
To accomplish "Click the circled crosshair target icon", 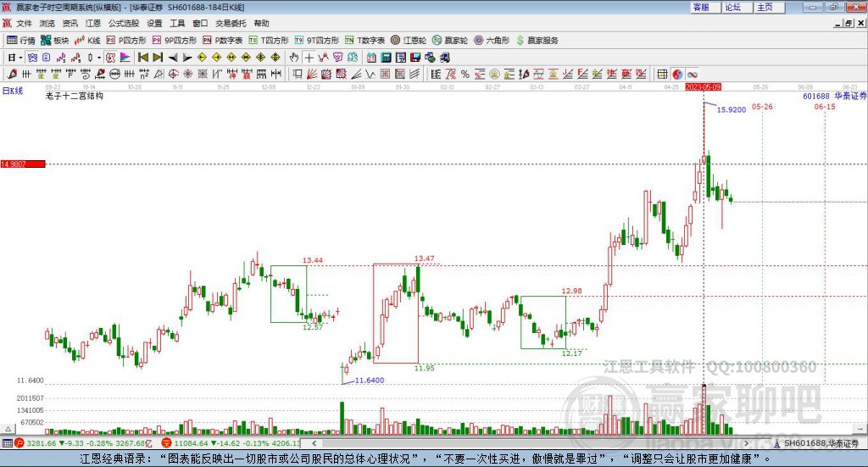I will [173, 74].
